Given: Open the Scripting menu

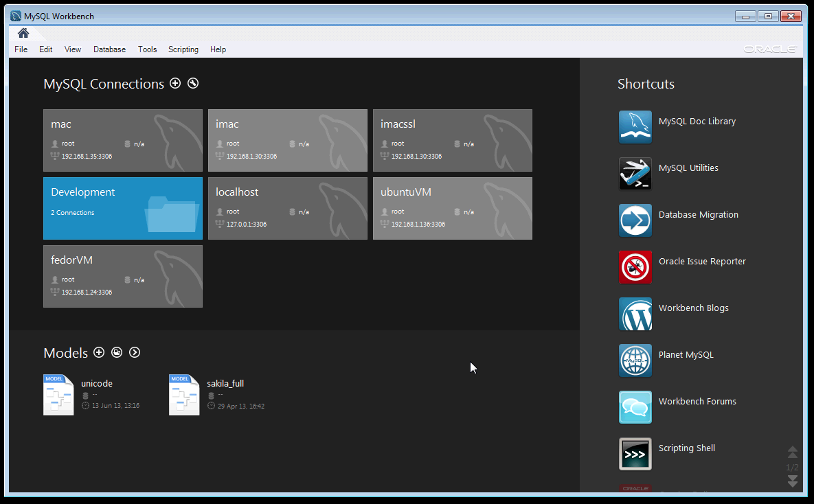Looking at the screenshot, I should (x=183, y=49).
